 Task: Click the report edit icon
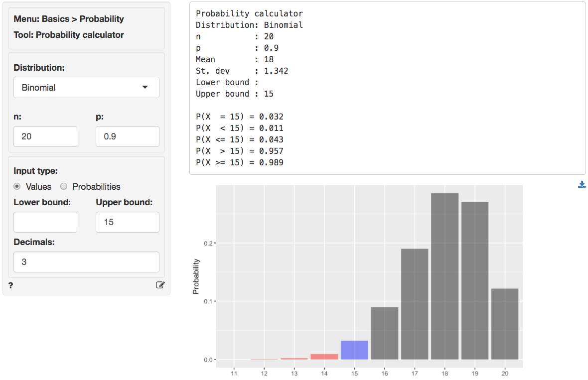click(160, 285)
